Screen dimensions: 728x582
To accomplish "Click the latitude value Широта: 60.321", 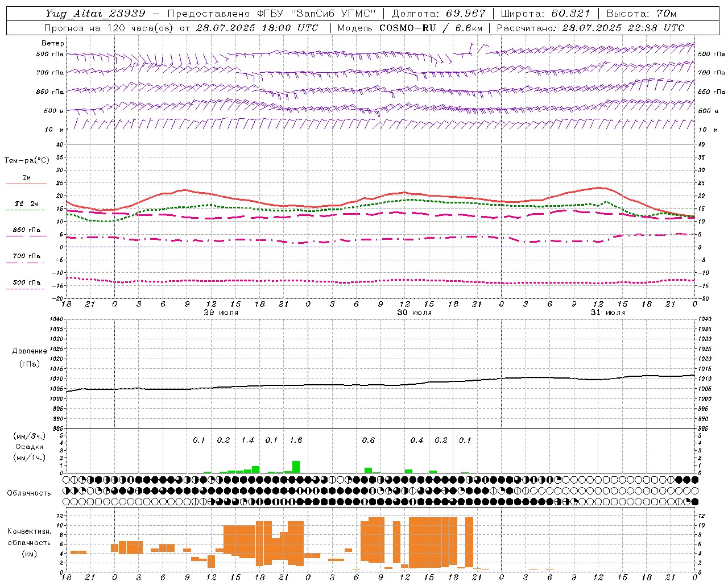I will (546, 14).
